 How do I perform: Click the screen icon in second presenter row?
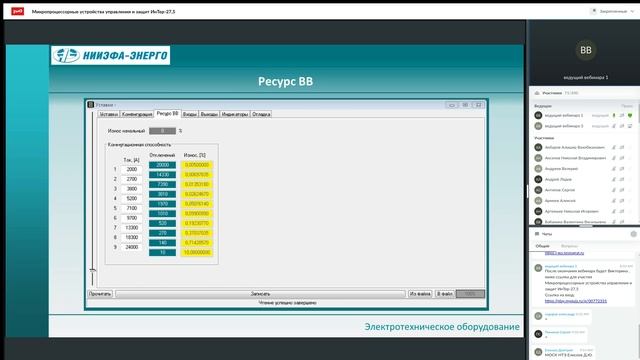630,126
